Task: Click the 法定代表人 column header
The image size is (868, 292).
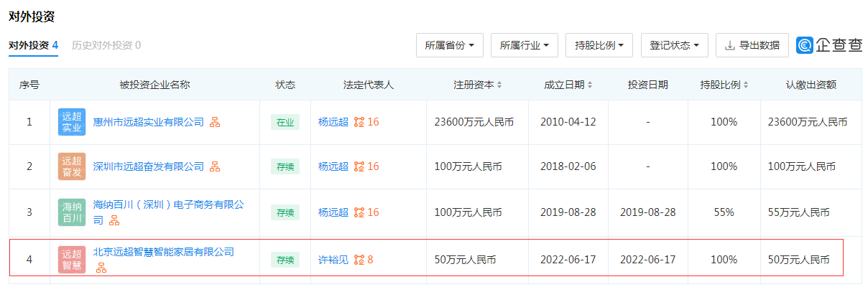Action: (369, 85)
